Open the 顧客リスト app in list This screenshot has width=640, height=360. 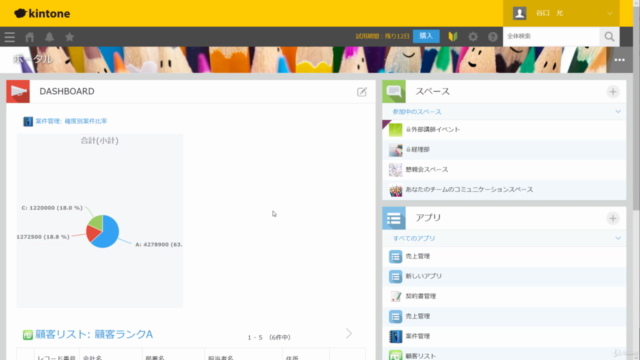pyautogui.click(x=421, y=356)
